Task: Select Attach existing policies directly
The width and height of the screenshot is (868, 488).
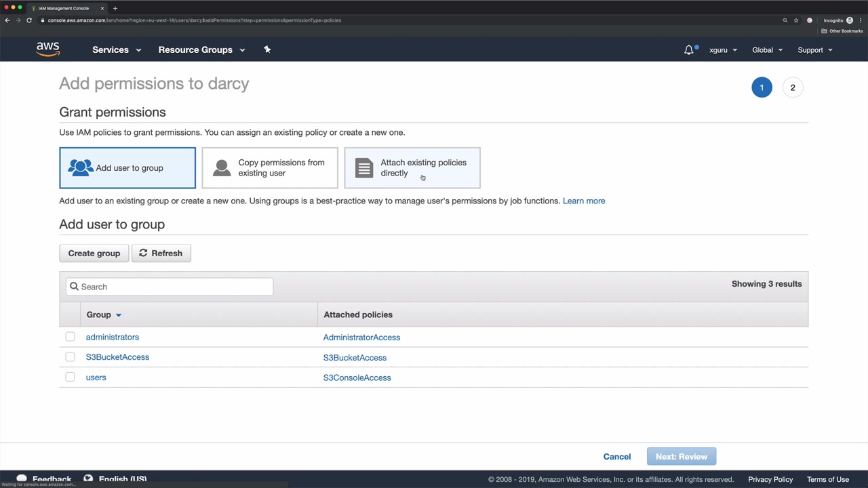Action: point(412,168)
